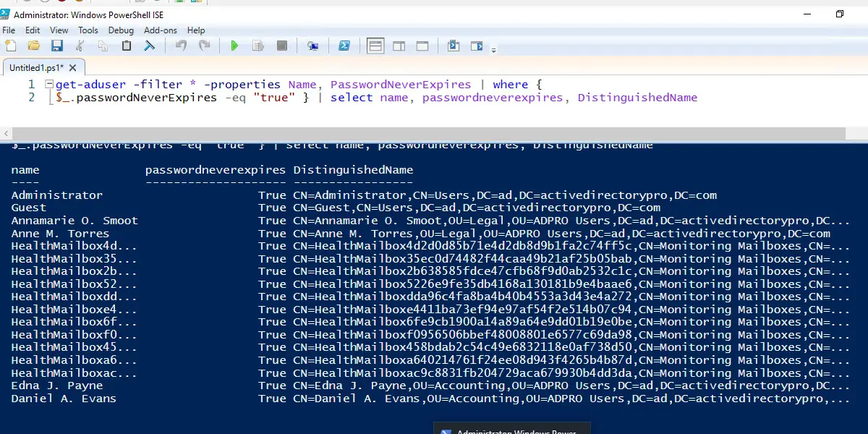Click 'HealthMailbox4d...' in name column
The image size is (868, 434).
(x=74, y=246)
